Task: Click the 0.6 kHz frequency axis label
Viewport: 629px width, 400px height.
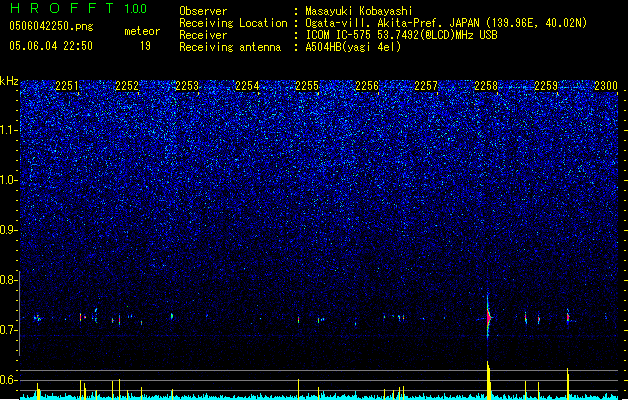Action: pos(9,380)
